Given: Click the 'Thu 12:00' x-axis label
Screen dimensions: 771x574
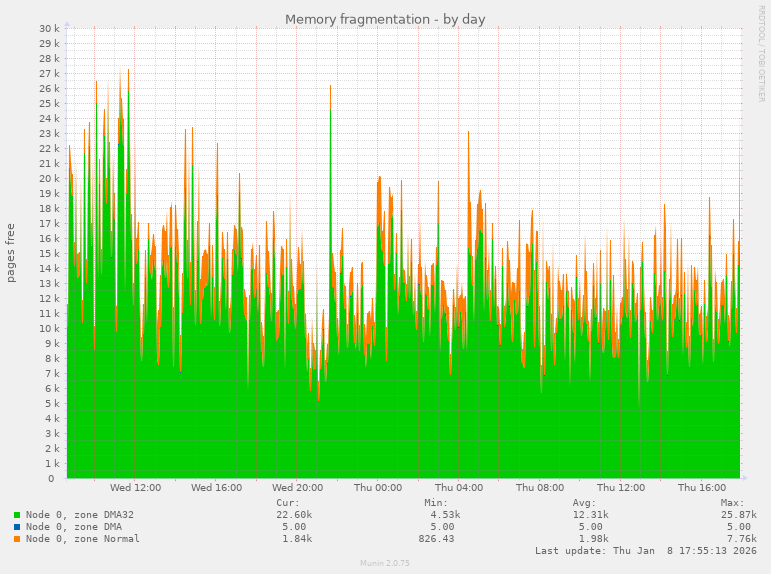Looking at the screenshot, I should pos(621,488).
